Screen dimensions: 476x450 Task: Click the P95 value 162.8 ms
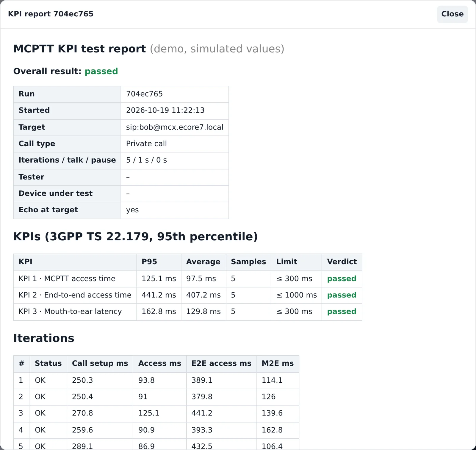159,312
